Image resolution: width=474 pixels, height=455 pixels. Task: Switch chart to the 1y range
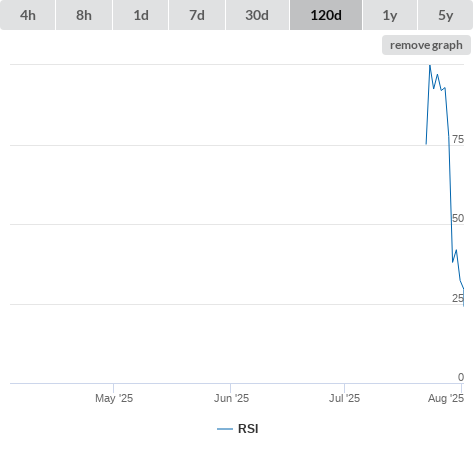tap(390, 15)
